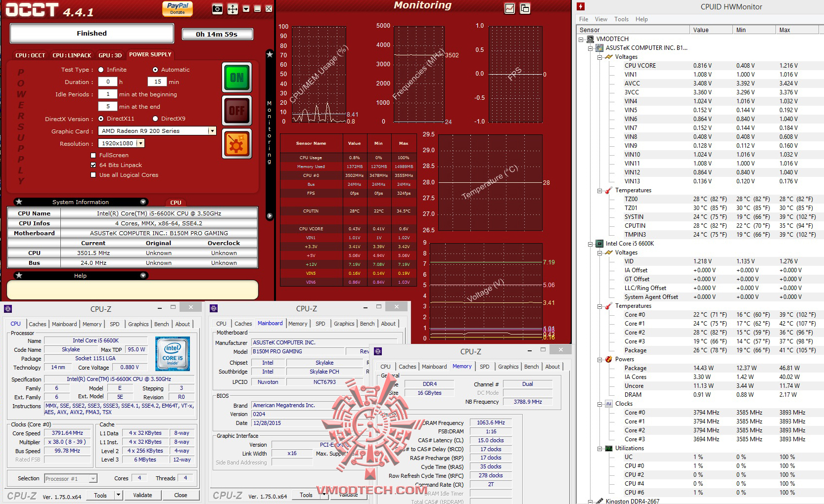The height and width of the screenshot is (504, 824).
Task: Click the Duration minutes input field
Action: 157,82
